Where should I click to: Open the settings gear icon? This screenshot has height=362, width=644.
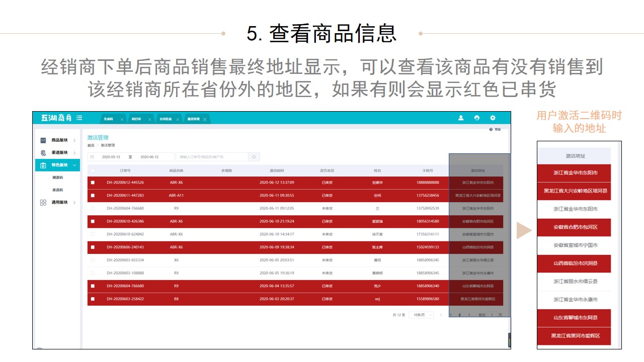point(493,118)
